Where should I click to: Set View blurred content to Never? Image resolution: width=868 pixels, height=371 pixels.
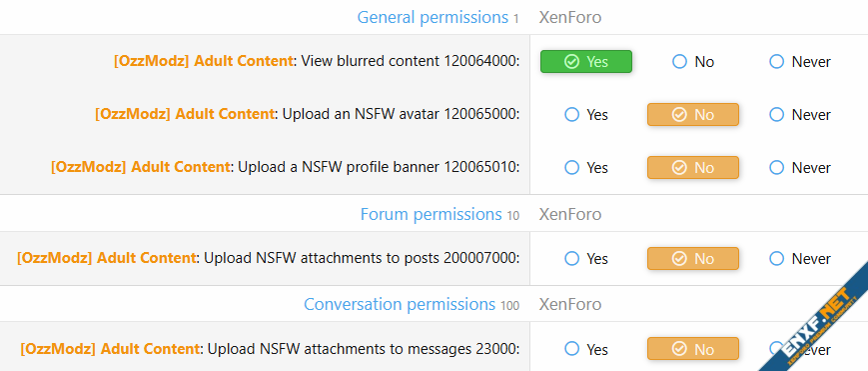coord(800,62)
